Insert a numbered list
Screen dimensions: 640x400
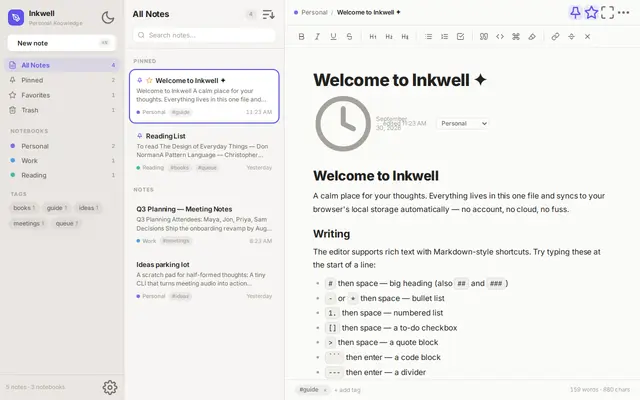[x=444, y=37]
